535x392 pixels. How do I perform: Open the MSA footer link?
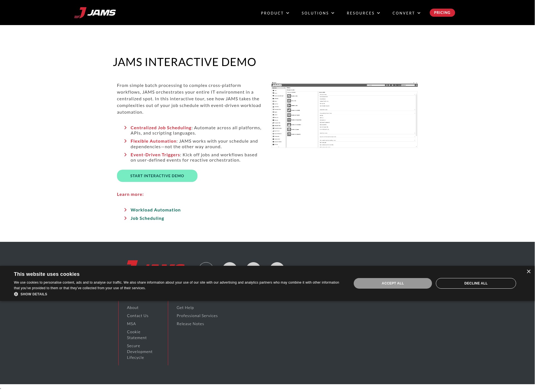point(131,324)
